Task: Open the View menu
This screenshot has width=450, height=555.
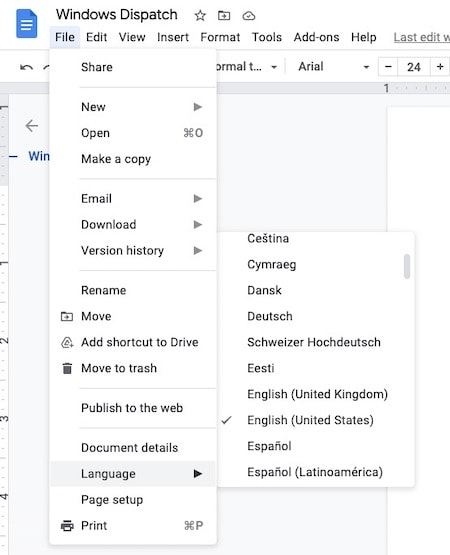Action: [x=132, y=37]
